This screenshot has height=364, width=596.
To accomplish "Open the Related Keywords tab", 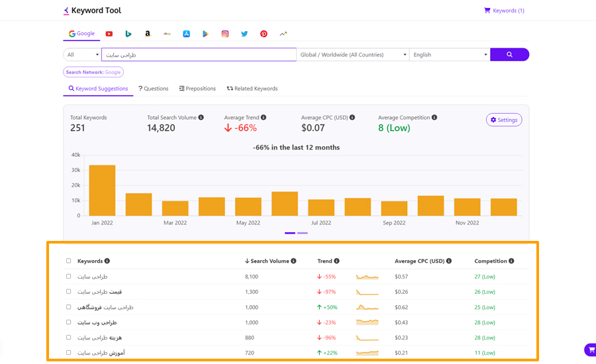I will click(x=252, y=89).
